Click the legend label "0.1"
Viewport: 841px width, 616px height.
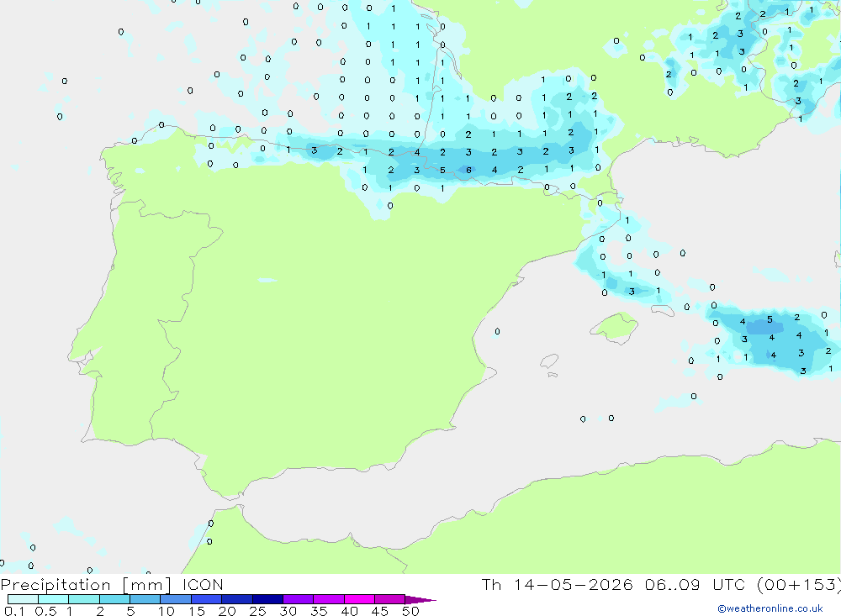pos(14,611)
